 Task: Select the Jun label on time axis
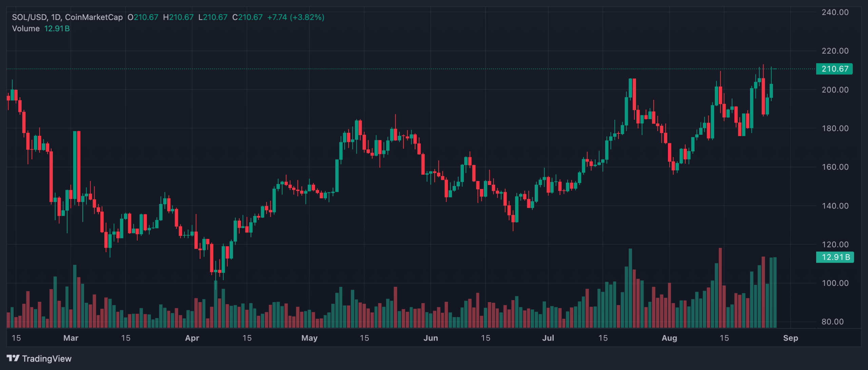[431, 338]
